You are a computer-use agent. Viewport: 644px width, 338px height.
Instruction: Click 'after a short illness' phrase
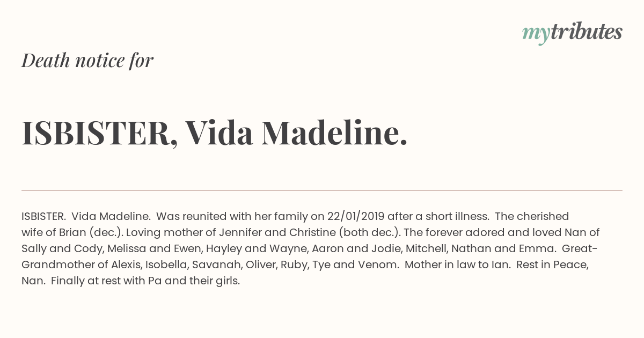coord(437,217)
